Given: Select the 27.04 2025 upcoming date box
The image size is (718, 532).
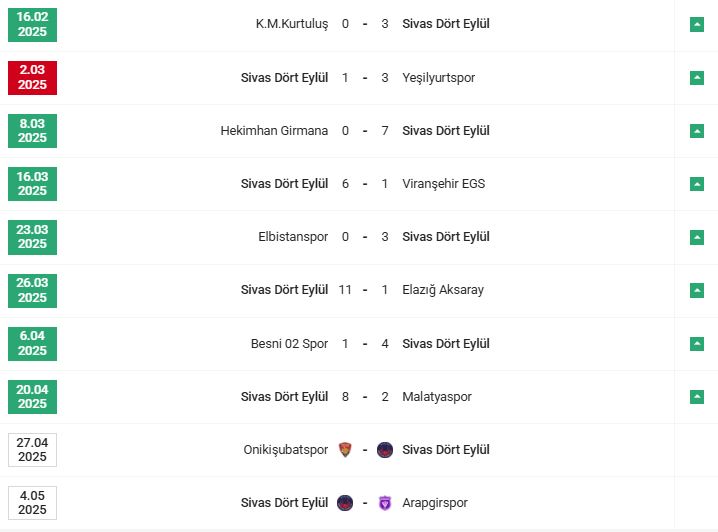Looking at the screenshot, I should 32,450.
